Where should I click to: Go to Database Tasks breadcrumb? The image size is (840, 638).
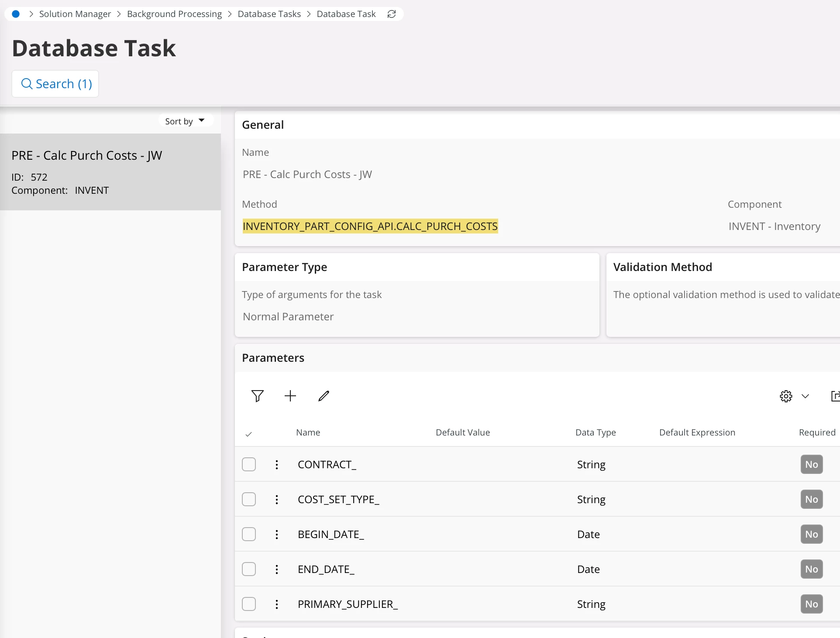(269, 14)
